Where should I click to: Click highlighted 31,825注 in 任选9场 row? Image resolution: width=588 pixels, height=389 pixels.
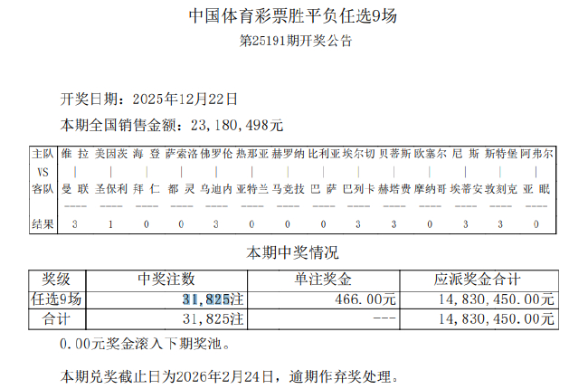coord(213,299)
